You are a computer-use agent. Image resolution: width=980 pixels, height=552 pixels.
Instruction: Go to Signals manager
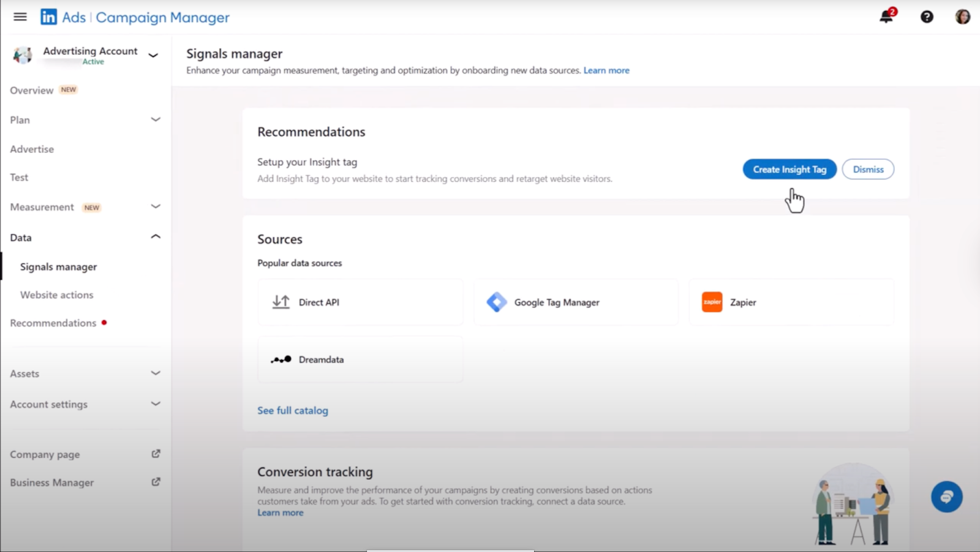[x=58, y=266]
